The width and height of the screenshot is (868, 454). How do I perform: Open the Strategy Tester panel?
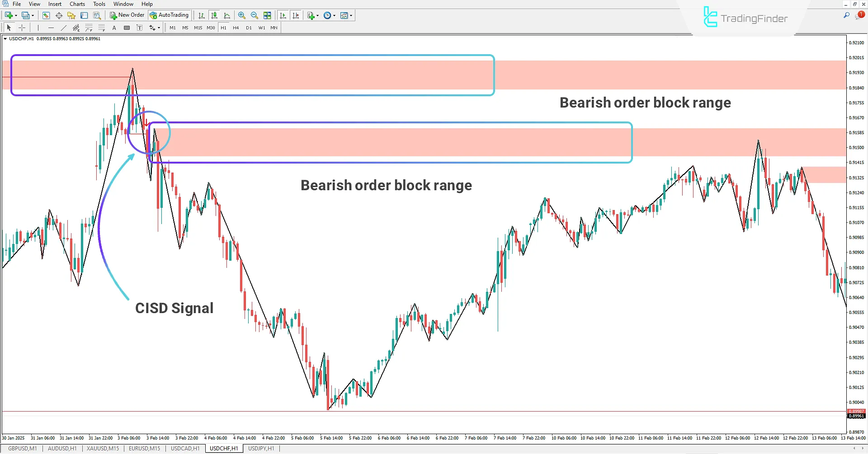point(97,15)
